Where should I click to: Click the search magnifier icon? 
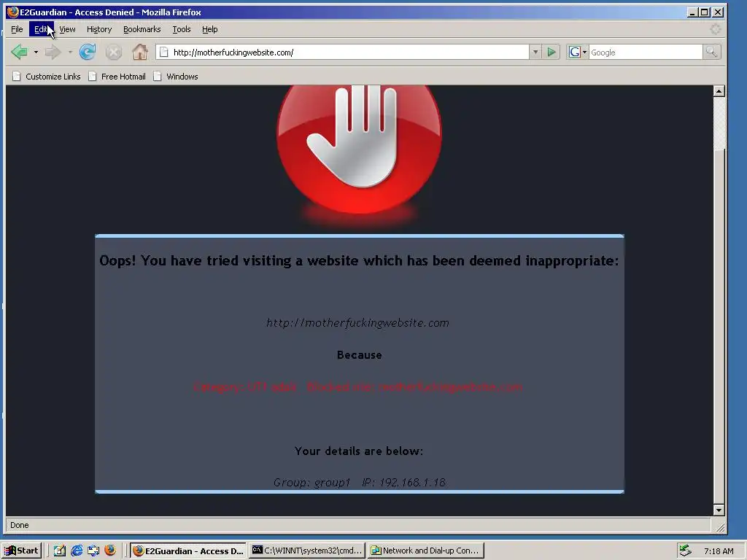(711, 52)
